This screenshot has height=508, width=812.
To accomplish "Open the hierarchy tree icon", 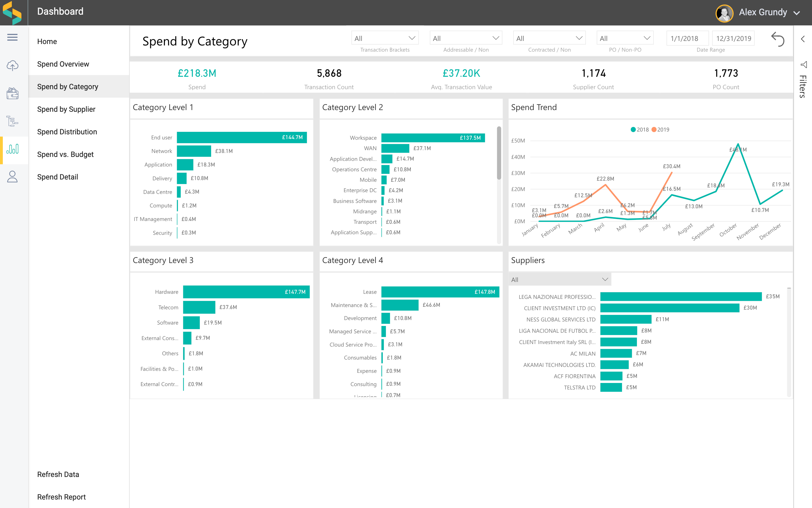I will coord(12,121).
